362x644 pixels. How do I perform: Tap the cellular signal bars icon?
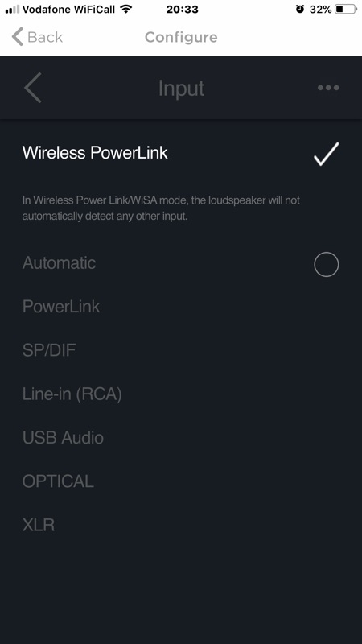coord(12,10)
